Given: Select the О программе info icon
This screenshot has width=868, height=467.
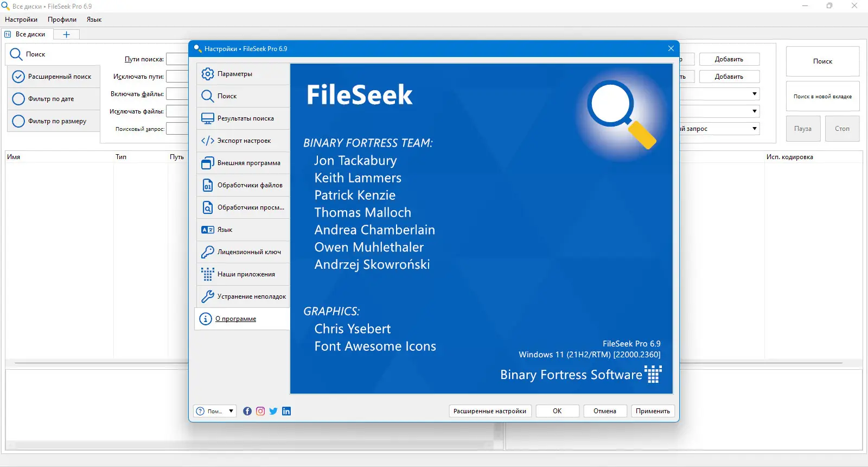Looking at the screenshot, I should pyautogui.click(x=206, y=319).
